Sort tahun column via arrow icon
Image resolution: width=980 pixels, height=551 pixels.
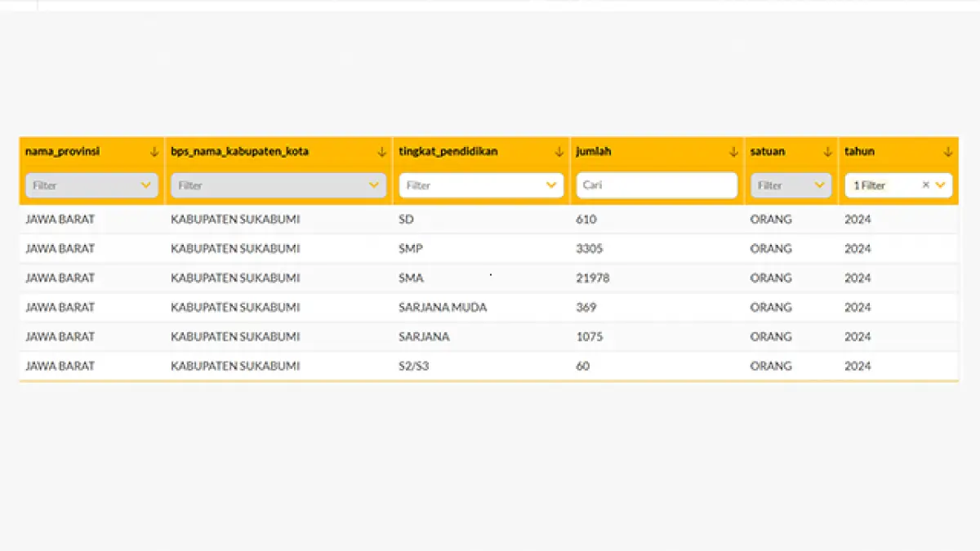[947, 152]
